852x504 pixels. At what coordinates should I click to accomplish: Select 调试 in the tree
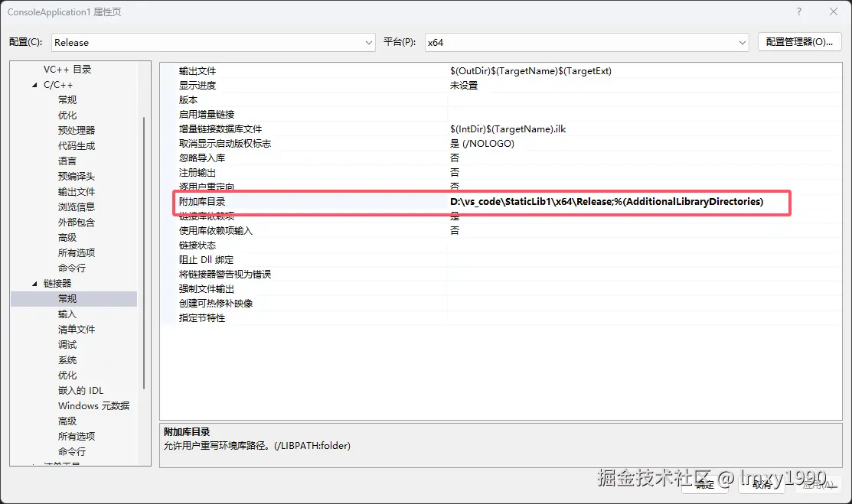(x=67, y=344)
